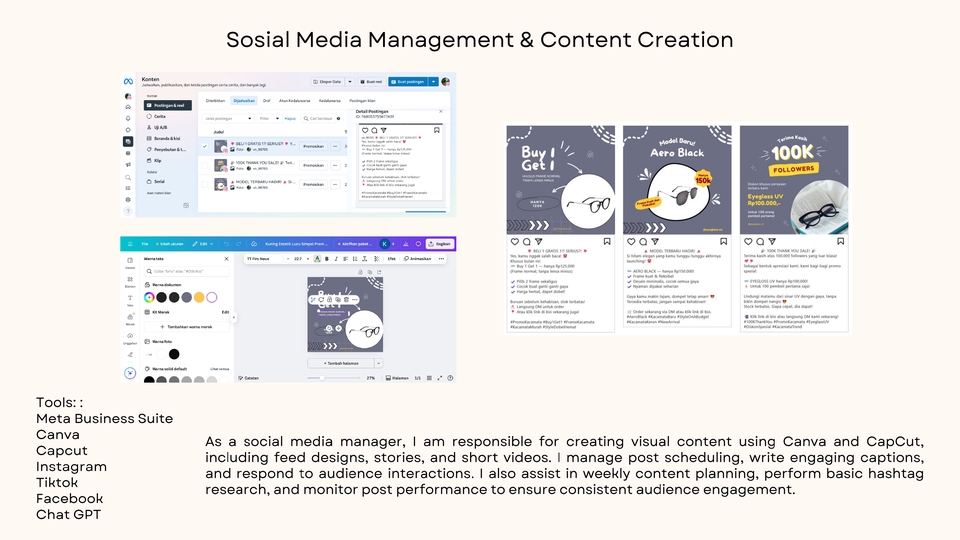The height and width of the screenshot is (540, 960).
Task: Click the share icon under the 100K Followers post
Action: [x=771, y=242]
